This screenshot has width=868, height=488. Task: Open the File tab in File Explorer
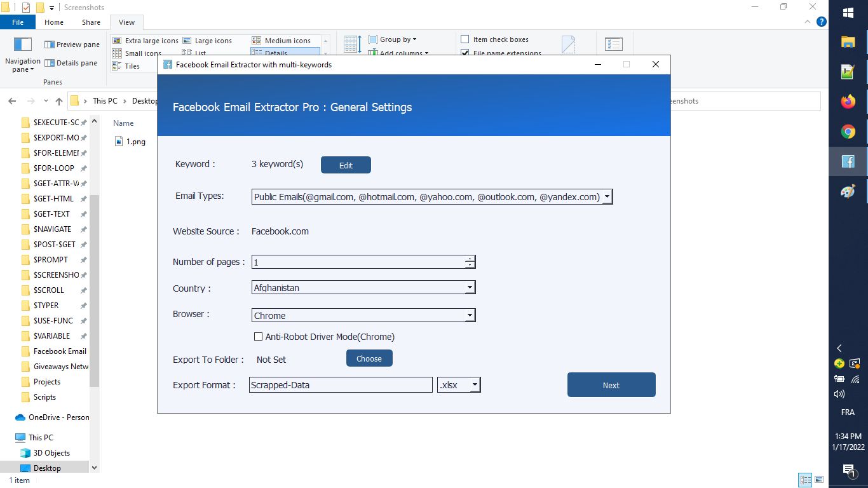[x=18, y=22]
